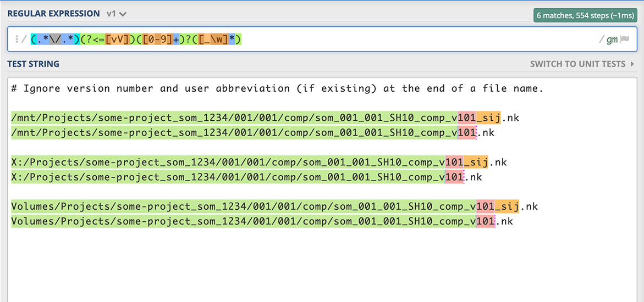644x302 pixels.
Task: Click the .nk extension on second X:/Projects line
Action: point(473,177)
